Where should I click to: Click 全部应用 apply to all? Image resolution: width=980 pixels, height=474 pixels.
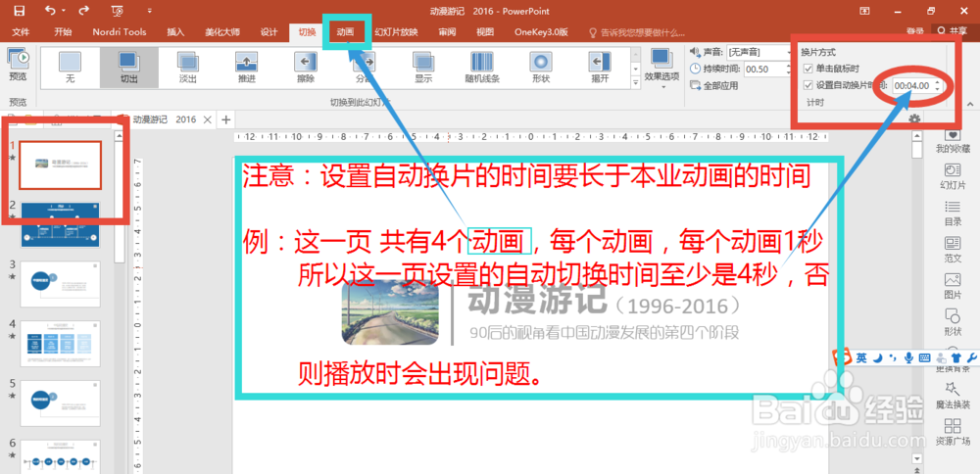(714, 85)
